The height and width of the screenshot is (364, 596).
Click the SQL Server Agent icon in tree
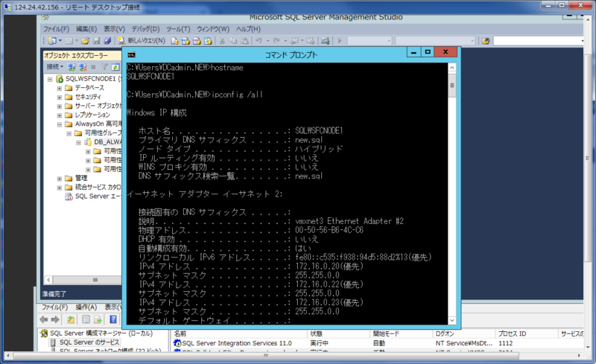(x=69, y=197)
